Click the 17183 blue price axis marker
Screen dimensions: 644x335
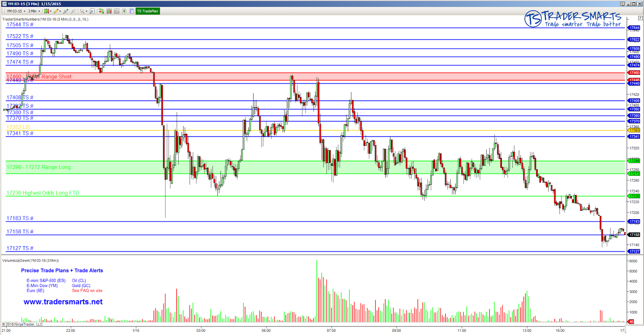point(634,222)
